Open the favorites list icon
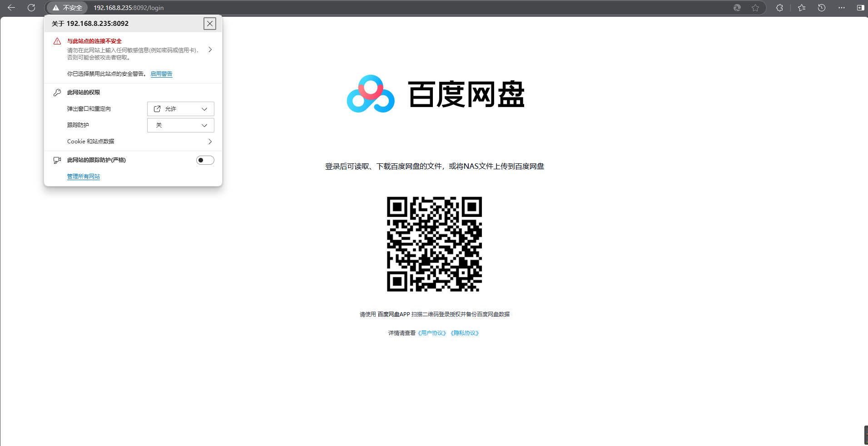 802,8
